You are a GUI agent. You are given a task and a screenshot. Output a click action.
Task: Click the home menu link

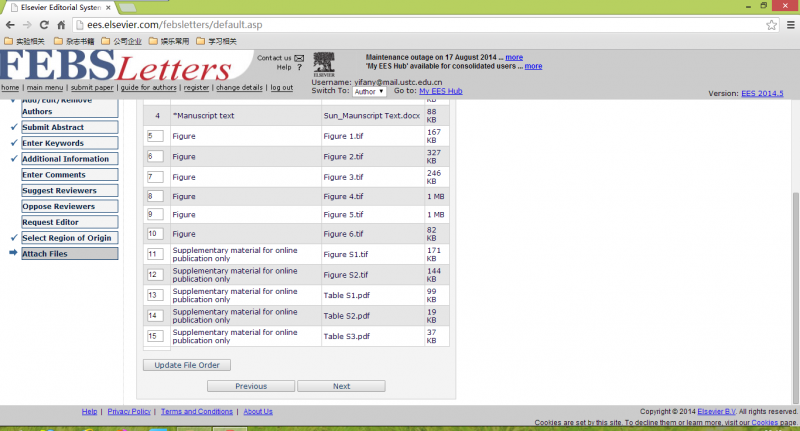[x=10, y=88]
